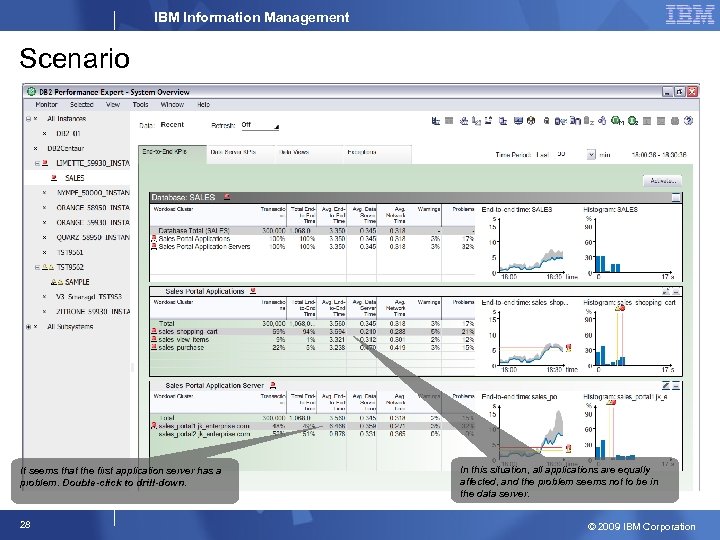Screen dimensions: 720x540
Task: Click the Histogram: SALES chart
Action: tap(631, 243)
